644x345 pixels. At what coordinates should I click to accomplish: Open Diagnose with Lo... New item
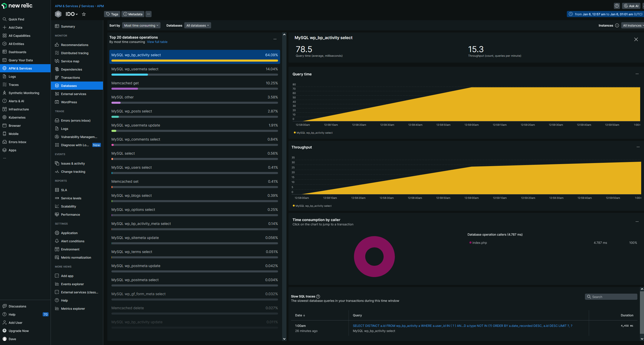pos(77,145)
